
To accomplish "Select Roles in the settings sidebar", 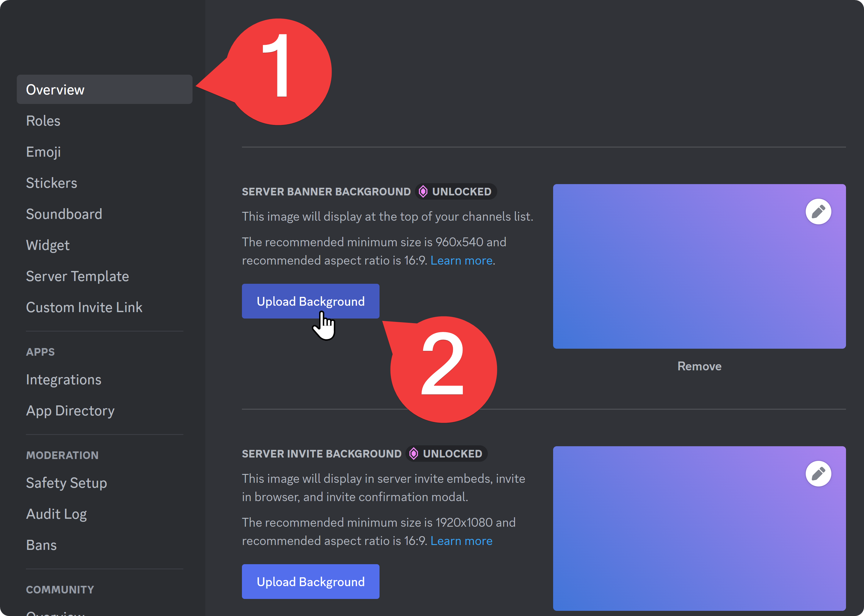I will (x=43, y=121).
